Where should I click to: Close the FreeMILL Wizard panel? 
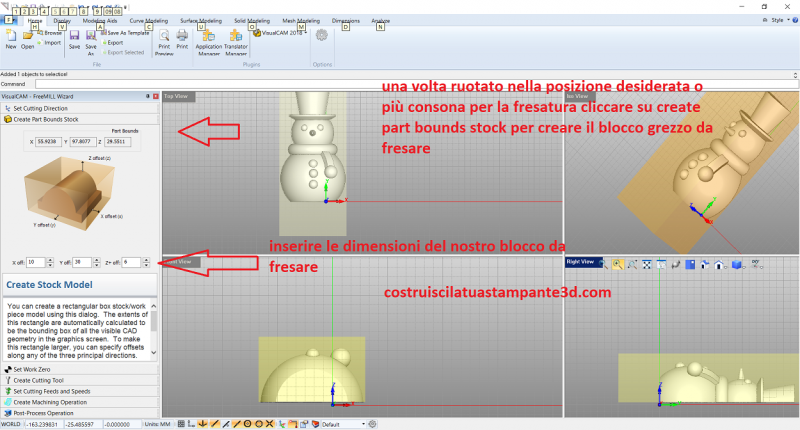156,96
